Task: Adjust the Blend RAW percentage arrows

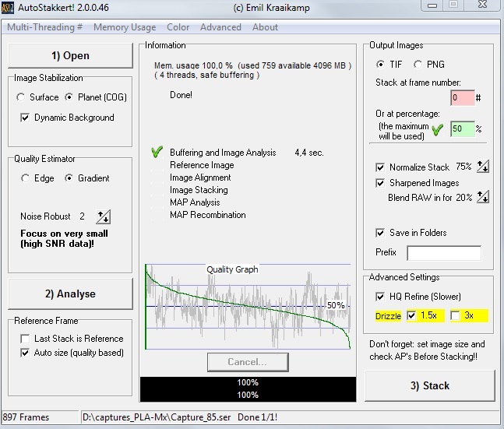Action: (x=482, y=197)
